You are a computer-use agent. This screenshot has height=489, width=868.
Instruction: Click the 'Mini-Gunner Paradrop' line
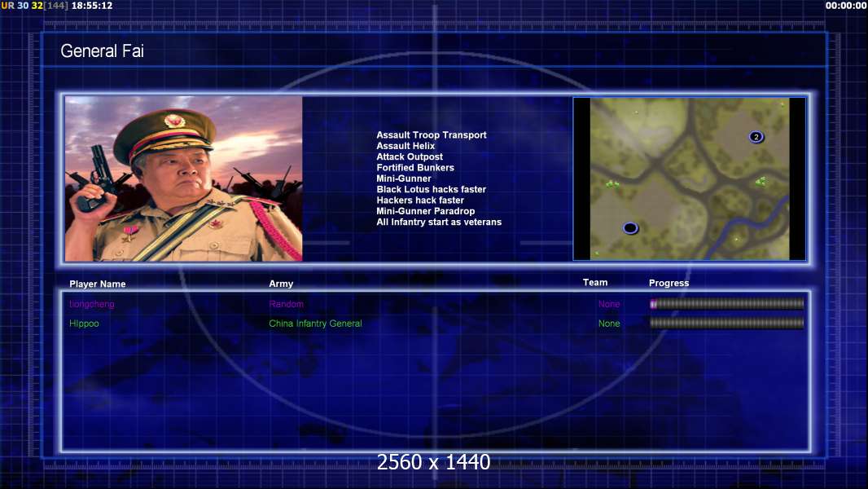pos(426,211)
